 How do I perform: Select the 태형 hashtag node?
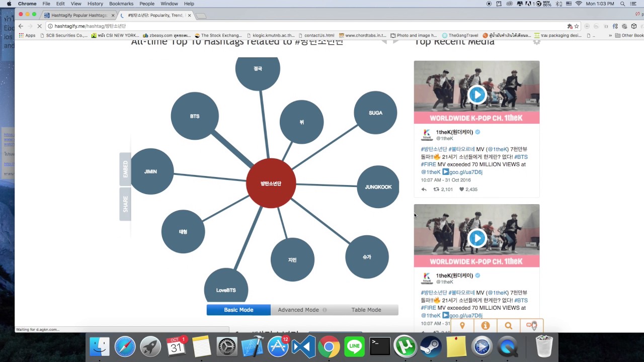183,232
